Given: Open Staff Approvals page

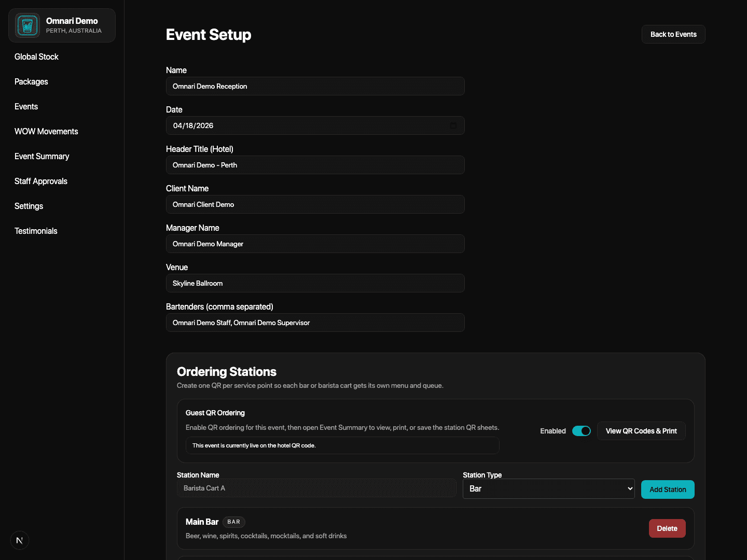Looking at the screenshot, I should click(x=41, y=181).
